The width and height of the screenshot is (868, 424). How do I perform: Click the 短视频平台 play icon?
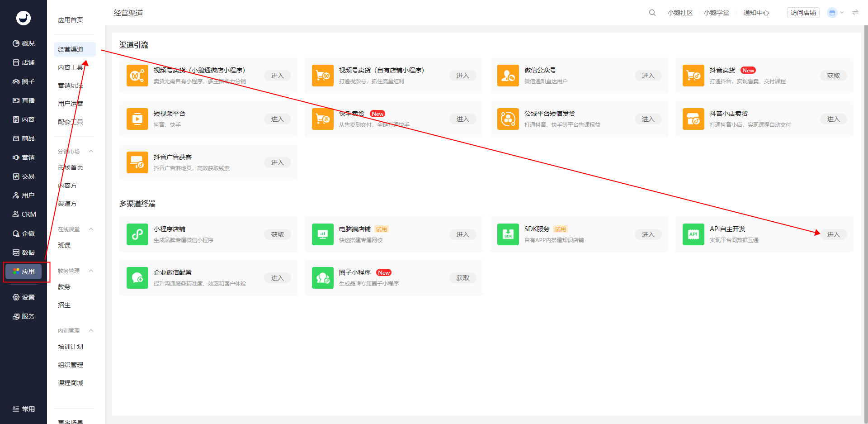pyautogui.click(x=137, y=119)
